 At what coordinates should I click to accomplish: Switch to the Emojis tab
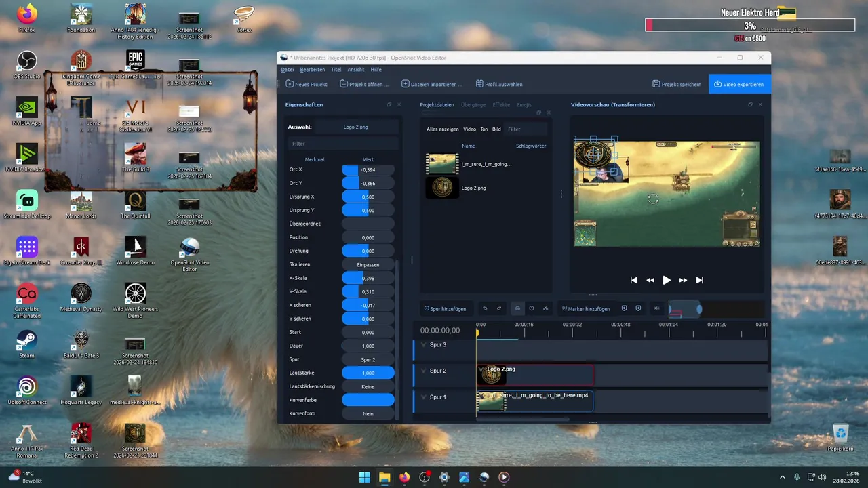pos(524,105)
